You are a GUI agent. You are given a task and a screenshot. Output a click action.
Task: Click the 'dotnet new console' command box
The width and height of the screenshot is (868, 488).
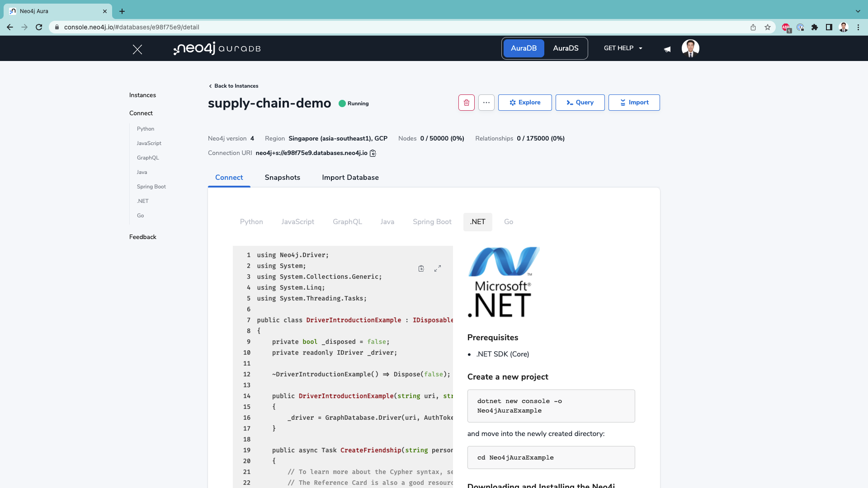[551, 406]
